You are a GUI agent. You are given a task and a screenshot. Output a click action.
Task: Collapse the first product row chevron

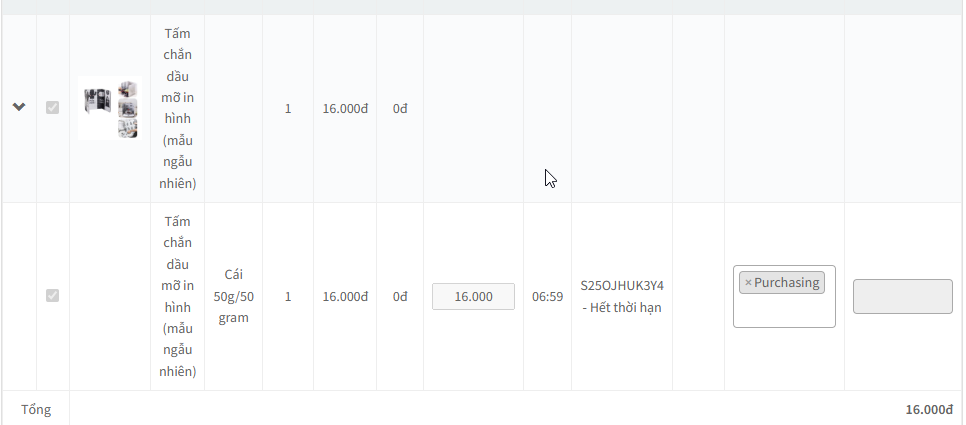coord(19,107)
